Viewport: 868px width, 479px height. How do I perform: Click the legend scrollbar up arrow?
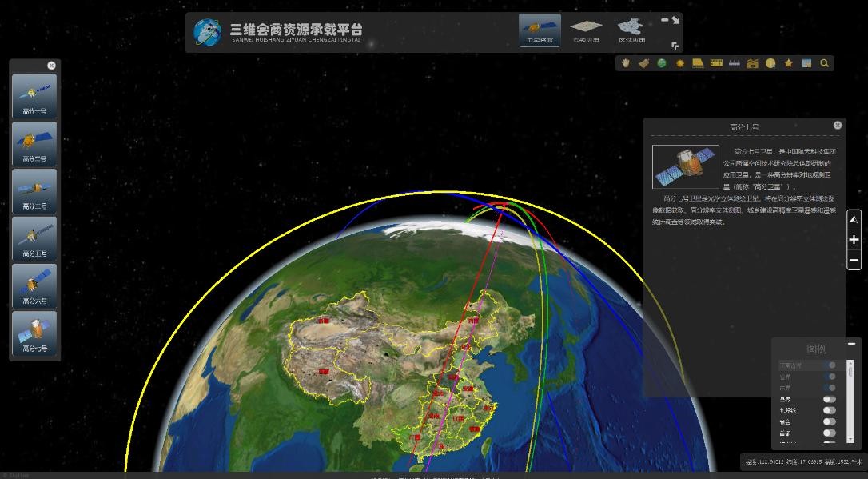[x=851, y=363]
